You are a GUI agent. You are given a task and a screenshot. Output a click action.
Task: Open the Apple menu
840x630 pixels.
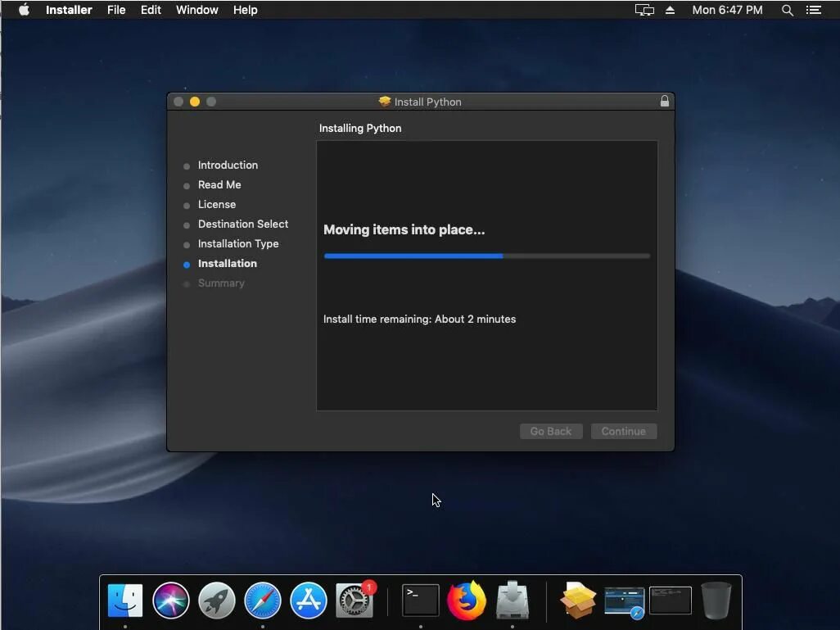(24, 10)
